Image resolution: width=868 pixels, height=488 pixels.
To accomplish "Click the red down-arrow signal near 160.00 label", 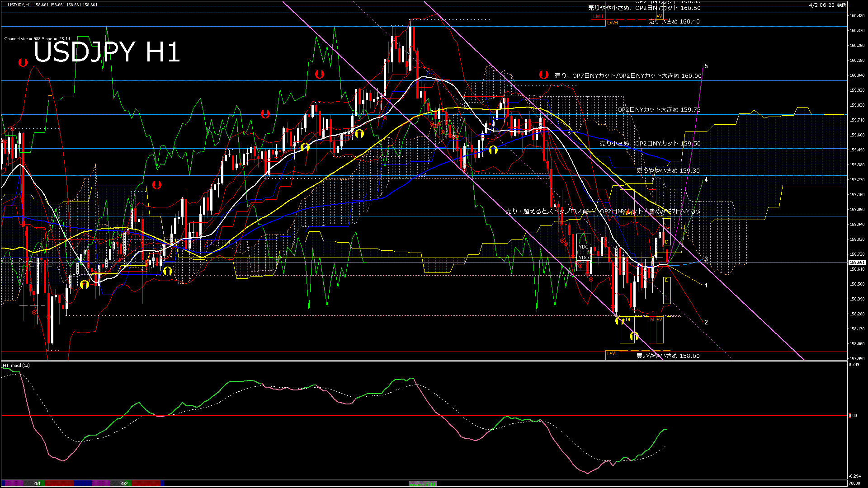I will pyautogui.click(x=543, y=75).
